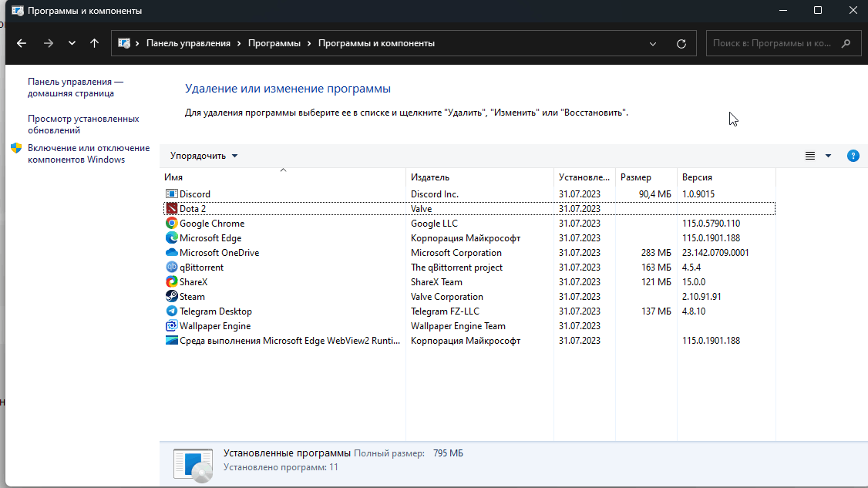The height and width of the screenshot is (488, 868).
Task: Open Включение или отключение компонентов Windows
Action: tap(89, 154)
